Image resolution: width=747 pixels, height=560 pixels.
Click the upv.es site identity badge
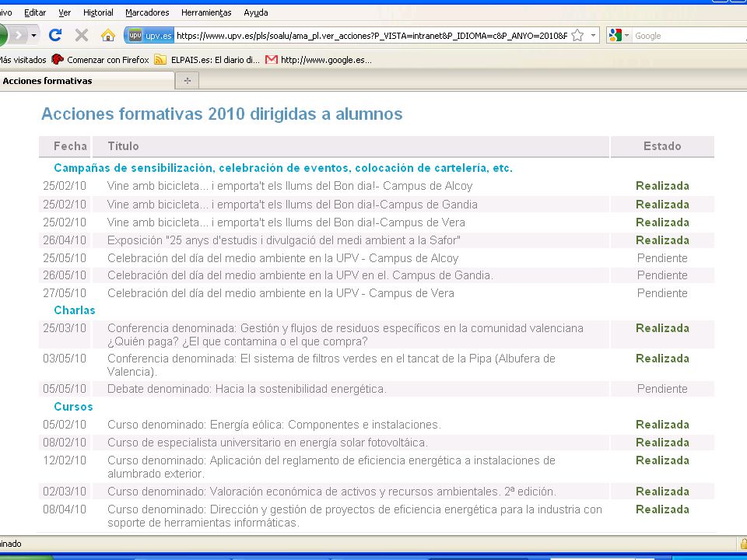(x=149, y=35)
